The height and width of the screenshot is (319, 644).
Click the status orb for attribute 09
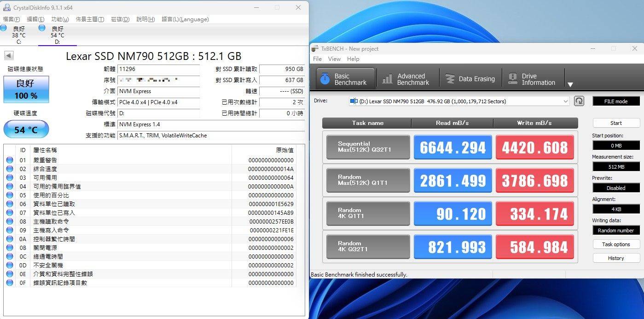[x=10, y=230]
